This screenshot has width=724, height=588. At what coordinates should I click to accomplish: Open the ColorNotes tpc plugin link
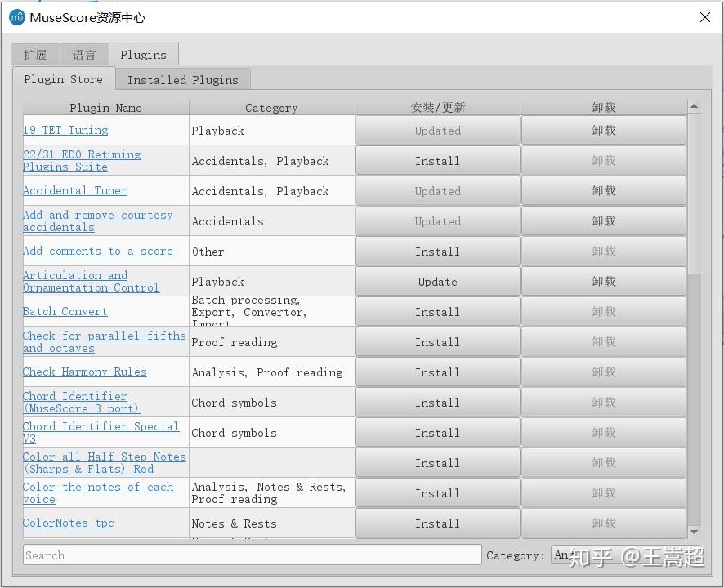tap(68, 523)
